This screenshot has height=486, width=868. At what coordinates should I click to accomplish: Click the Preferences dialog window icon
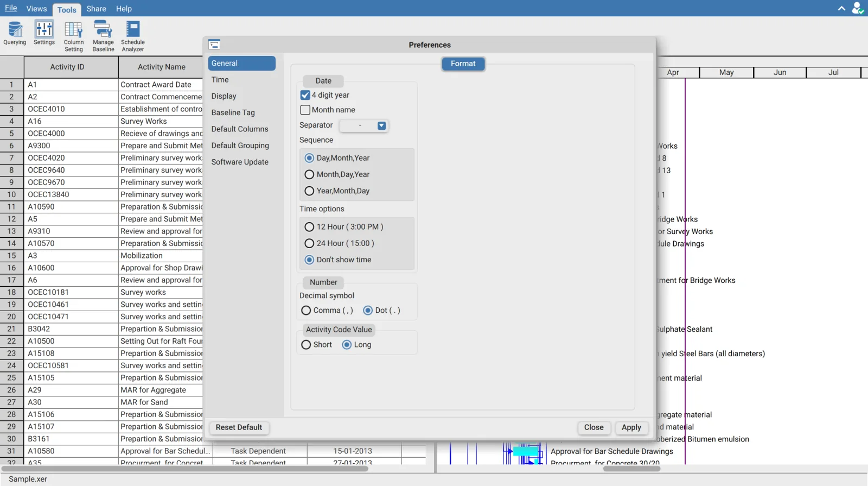[214, 45]
